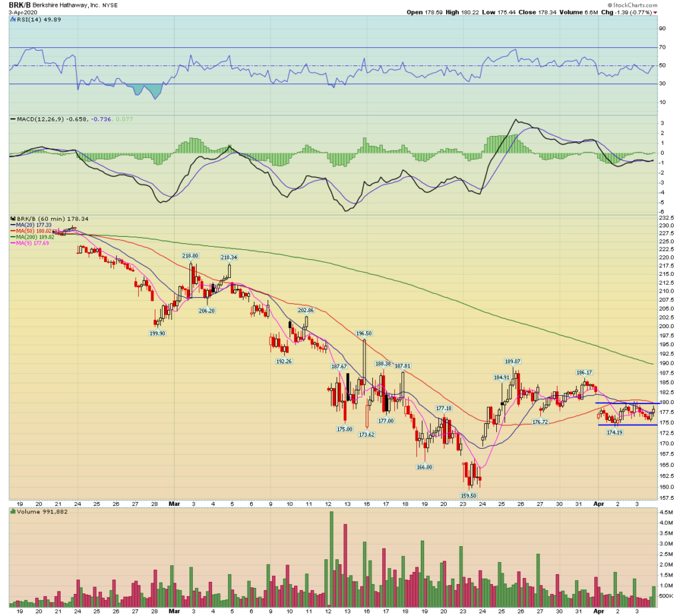Click the candlestick icon beside BRK/B (60 min)
Image resolution: width=683 pixels, height=616 pixels.
(x=13, y=219)
